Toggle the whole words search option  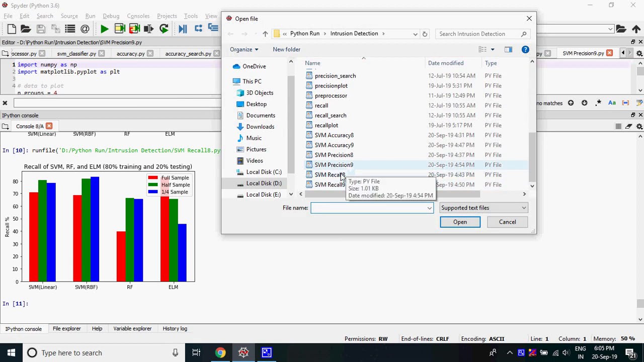625,103
